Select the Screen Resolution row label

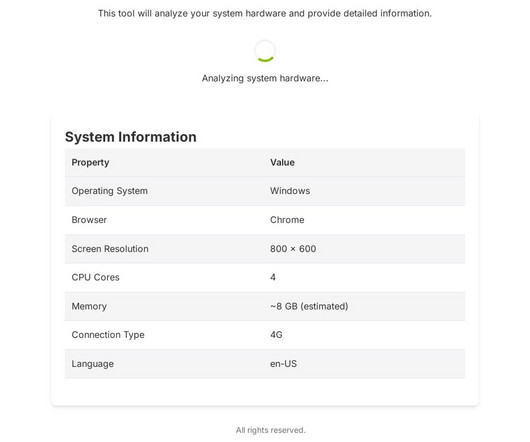pyautogui.click(x=110, y=249)
